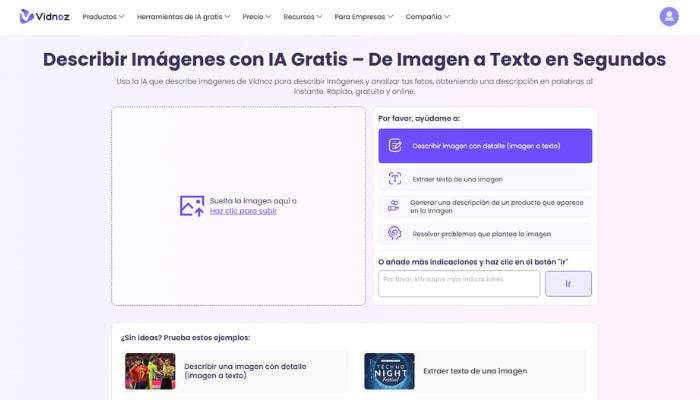Open Herramientas de IA gratis menu
Viewport: 700px width, 400px height.
click(x=183, y=17)
